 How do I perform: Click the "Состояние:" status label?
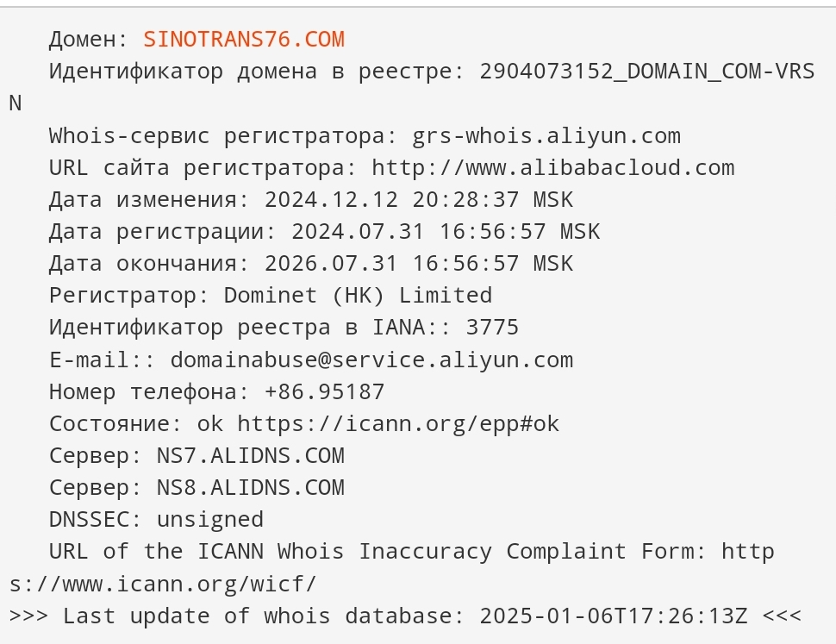click(x=115, y=424)
